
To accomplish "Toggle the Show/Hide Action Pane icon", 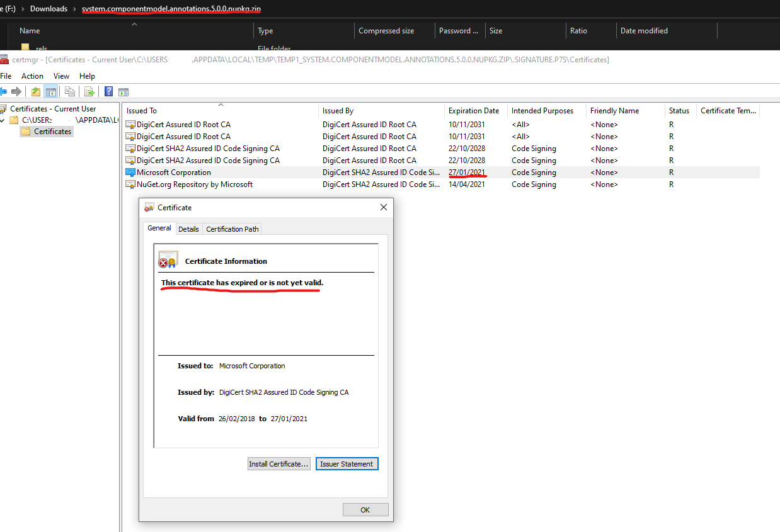I will pyautogui.click(x=123, y=92).
